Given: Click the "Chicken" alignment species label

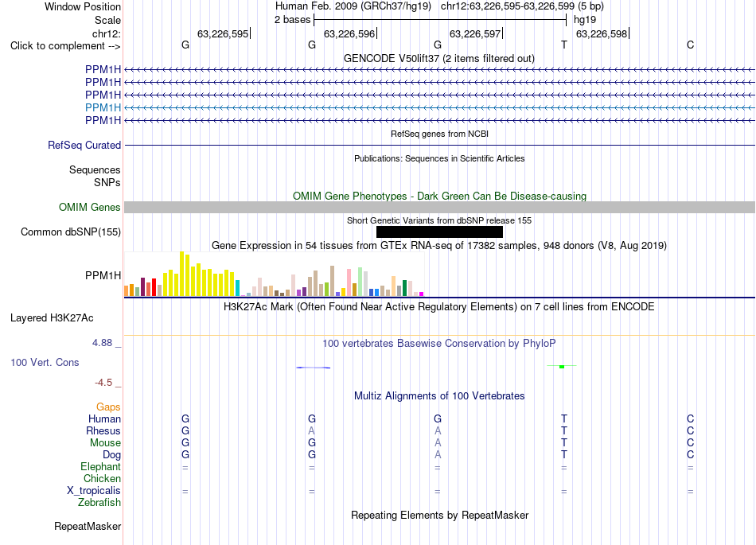Looking at the screenshot, I should [x=102, y=478].
